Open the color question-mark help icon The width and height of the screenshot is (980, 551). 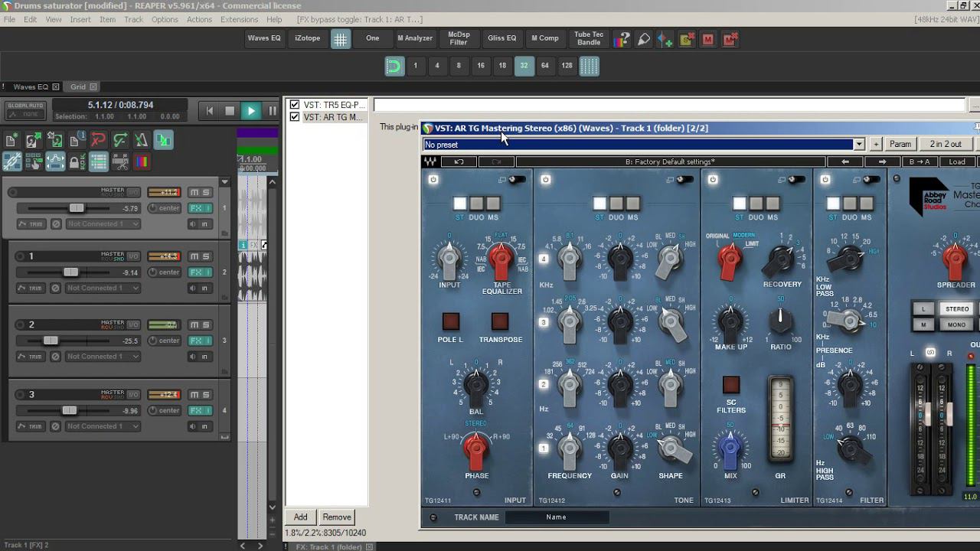click(x=623, y=39)
